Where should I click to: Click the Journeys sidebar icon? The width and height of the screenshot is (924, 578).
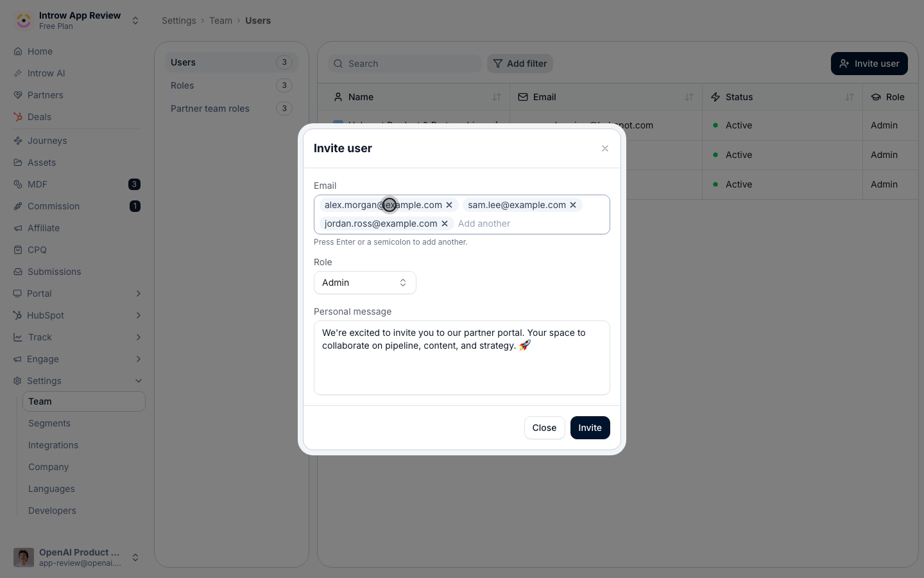click(18, 141)
